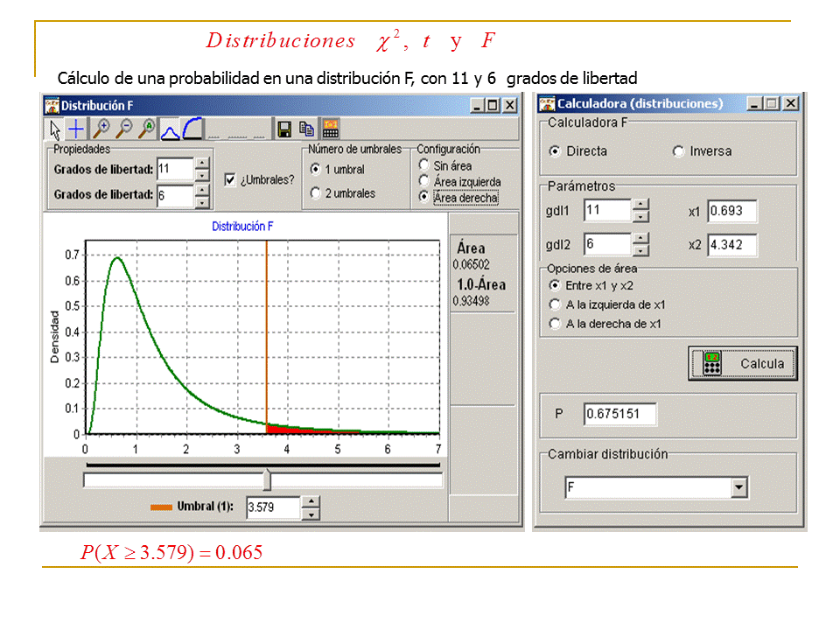Show the cumulative distribution curve view
The width and height of the screenshot is (840, 630).
[x=192, y=129]
